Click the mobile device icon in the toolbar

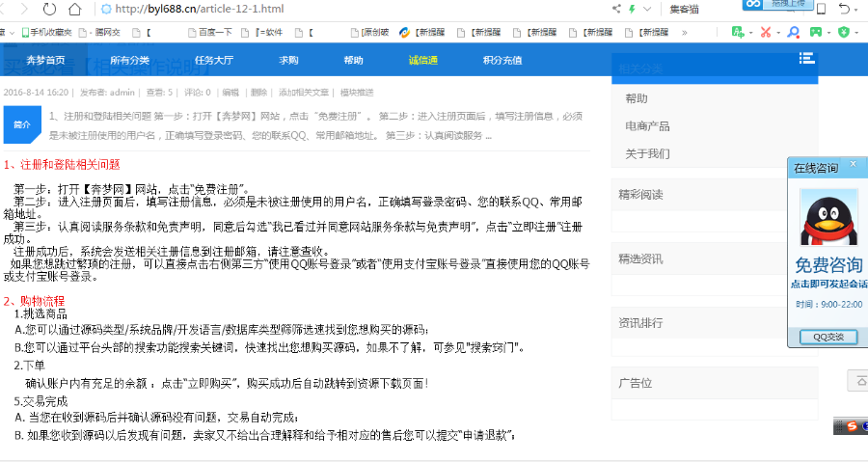(821, 9)
